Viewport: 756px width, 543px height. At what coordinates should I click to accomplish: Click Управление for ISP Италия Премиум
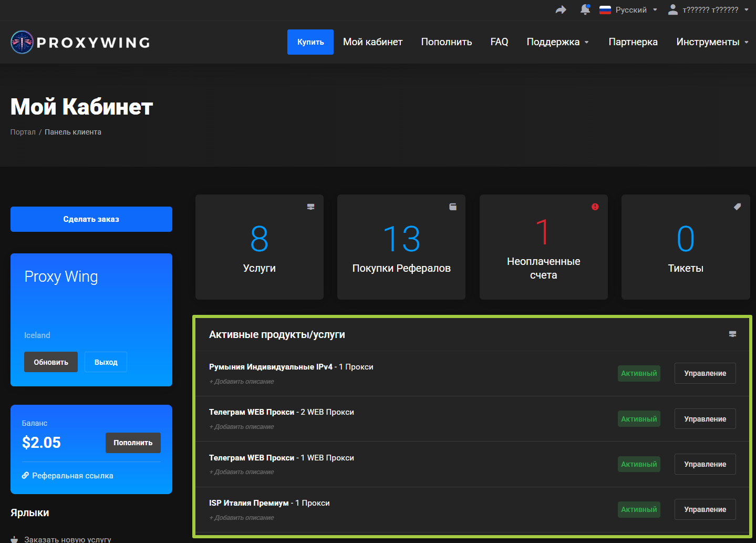pyautogui.click(x=705, y=509)
